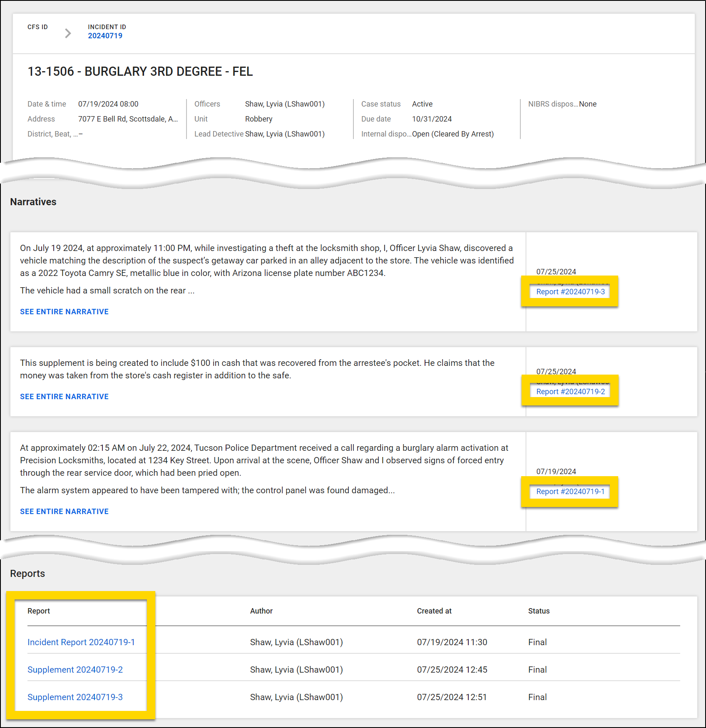706x728 pixels.
Task: Expand the first narrative with SEE ENTIRE NARRATIVE
Action: (x=64, y=311)
